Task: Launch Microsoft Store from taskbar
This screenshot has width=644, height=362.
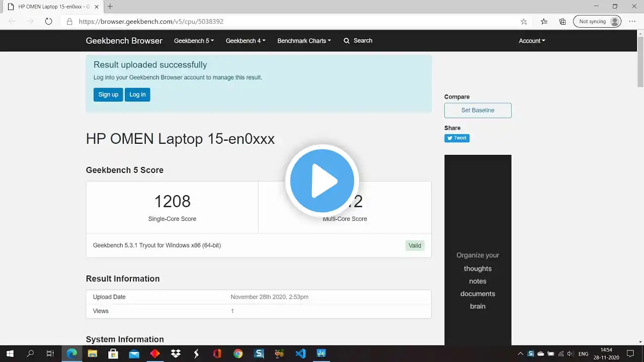Action: pyautogui.click(x=113, y=353)
